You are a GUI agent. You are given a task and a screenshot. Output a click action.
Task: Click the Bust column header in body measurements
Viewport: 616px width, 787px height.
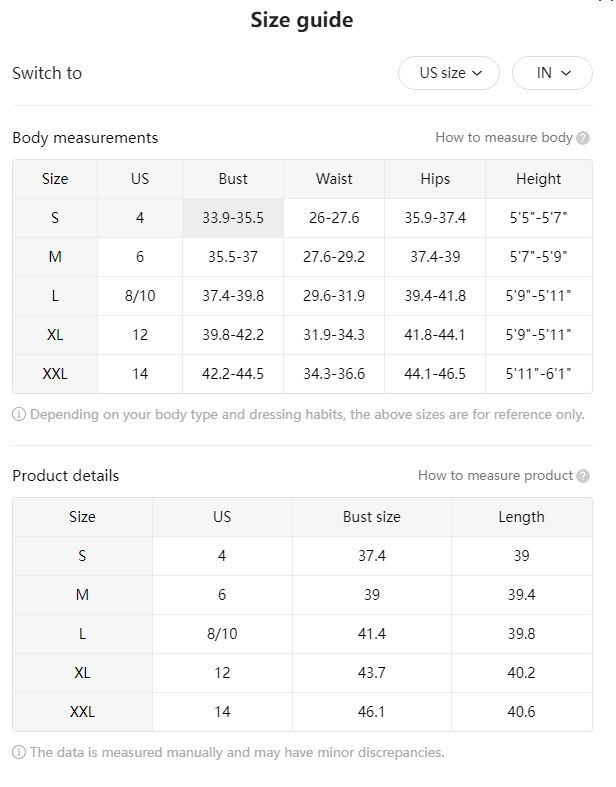click(233, 179)
